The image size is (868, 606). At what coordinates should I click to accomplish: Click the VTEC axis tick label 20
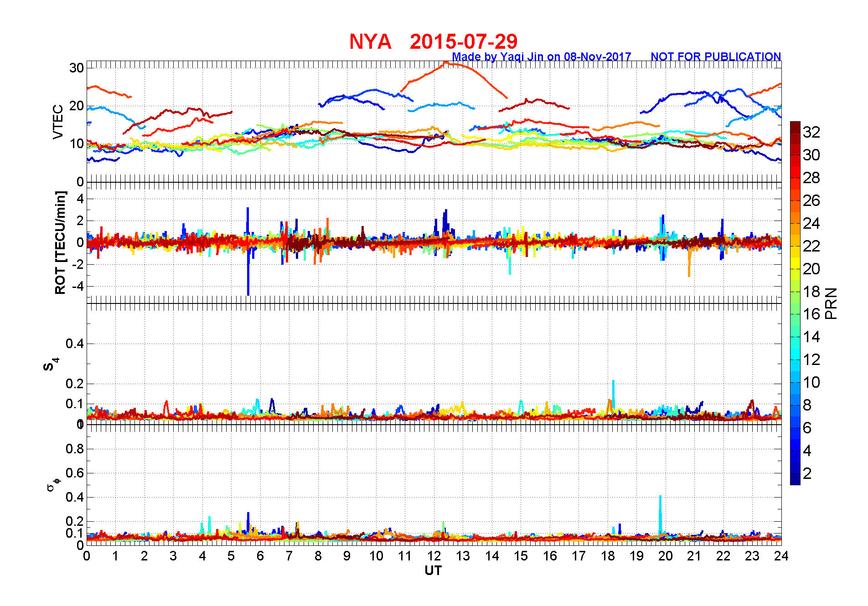(77, 106)
